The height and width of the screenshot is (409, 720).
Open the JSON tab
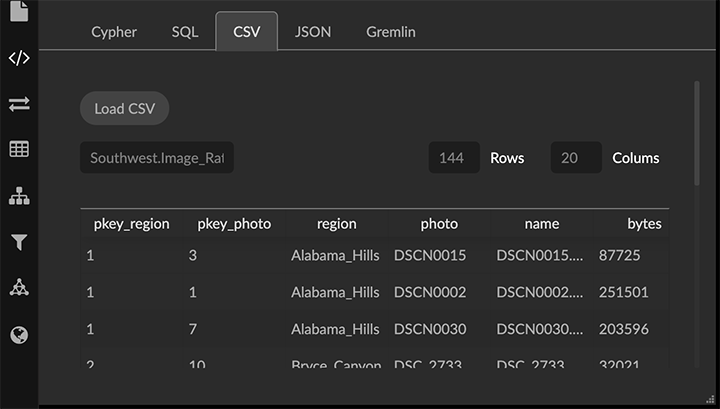tap(313, 32)
